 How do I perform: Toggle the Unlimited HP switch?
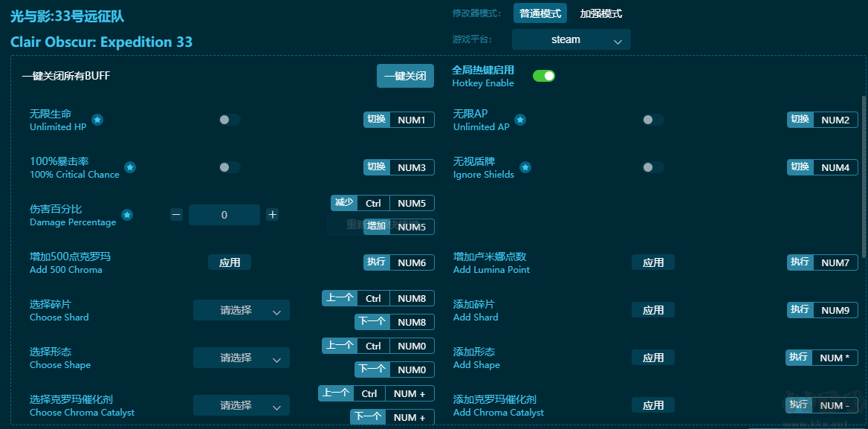[x=229, y=120]
